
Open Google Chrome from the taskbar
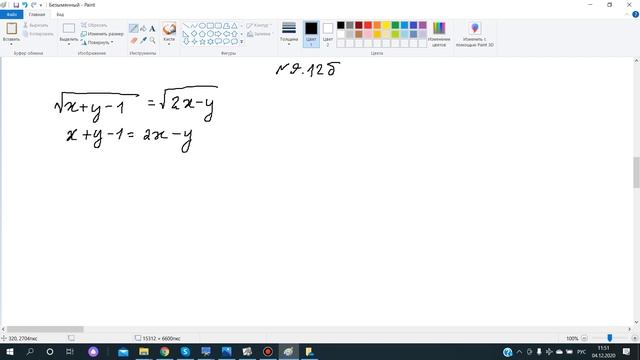pyautogui.click(x=164, y=351)
